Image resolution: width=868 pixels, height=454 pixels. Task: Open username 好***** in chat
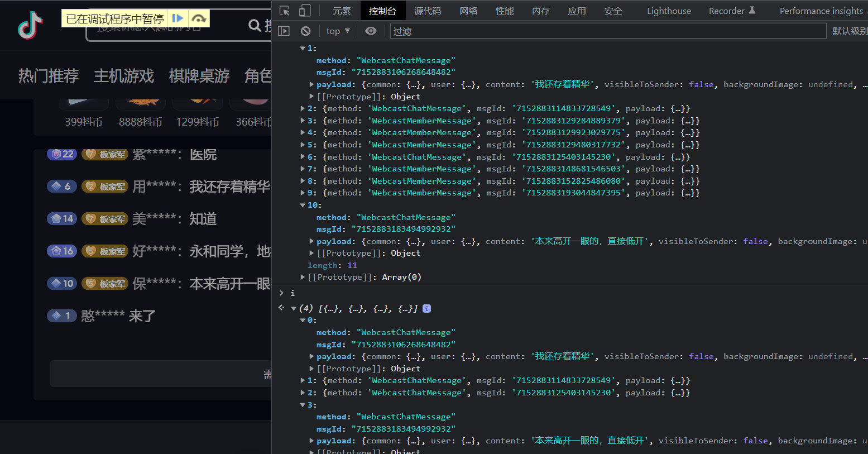[157, 251]
